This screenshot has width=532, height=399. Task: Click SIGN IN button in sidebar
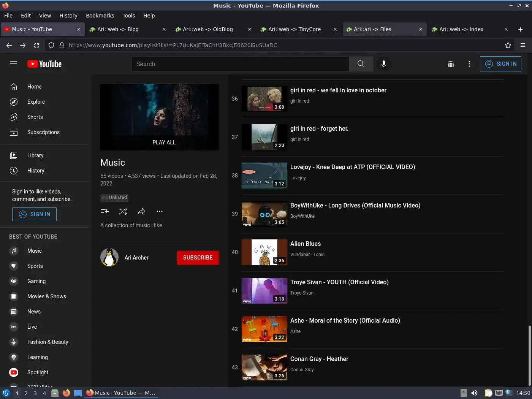pyautogui.click(x=34, y=214)
